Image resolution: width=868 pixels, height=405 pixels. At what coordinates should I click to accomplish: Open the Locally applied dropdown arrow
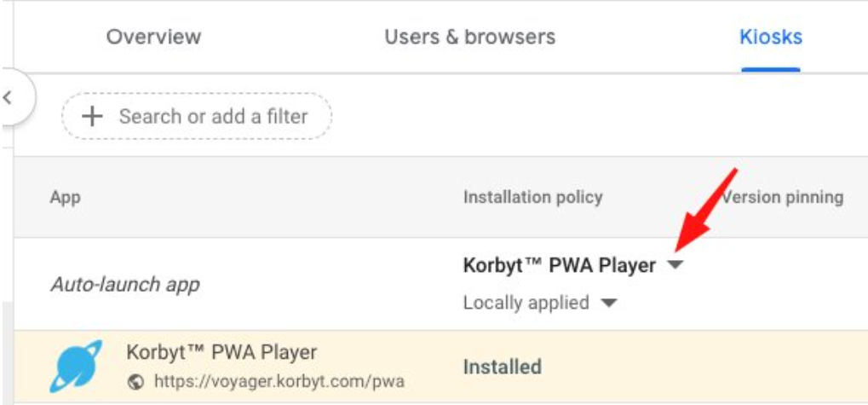point(608,303)
